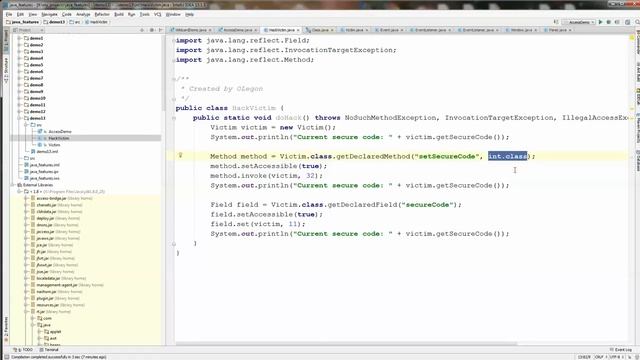Viewport: 640px width, 360px height.
Task: Switch to the AccessDemo.java editor tab
Action: coord(238,30)
